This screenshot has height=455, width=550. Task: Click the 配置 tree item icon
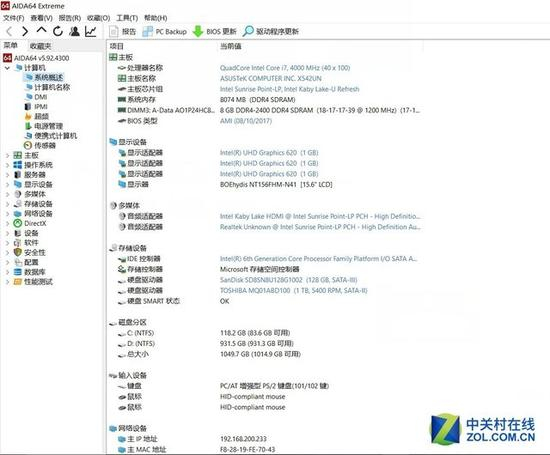[18, 262]
